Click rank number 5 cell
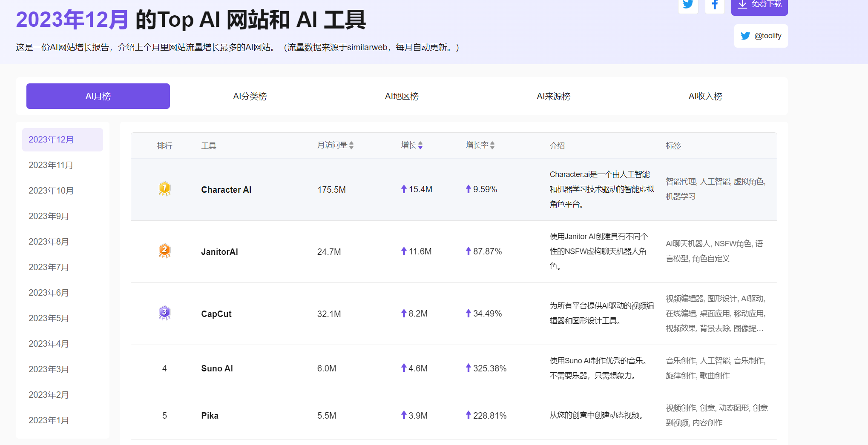 [164, 416]
